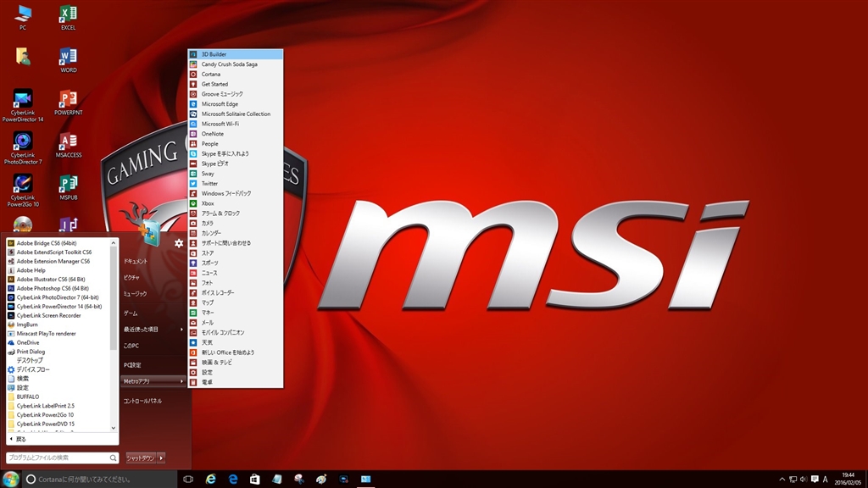Choose Microsoft Edge from Metro apps list
868x488 pixels.
[219, 104]
